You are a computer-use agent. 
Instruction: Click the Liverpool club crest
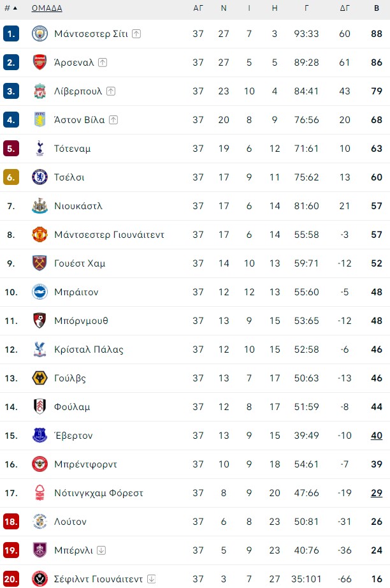coord(40,91)
